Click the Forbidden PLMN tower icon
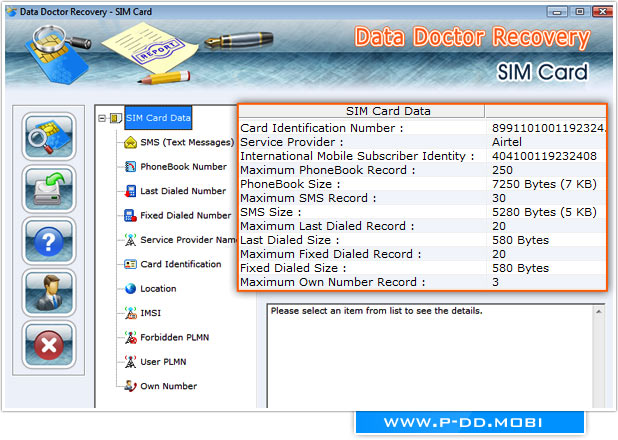 [x=130, y=337]
